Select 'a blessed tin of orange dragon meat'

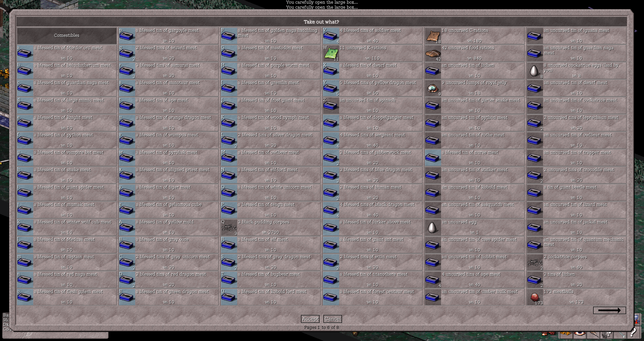169,123
